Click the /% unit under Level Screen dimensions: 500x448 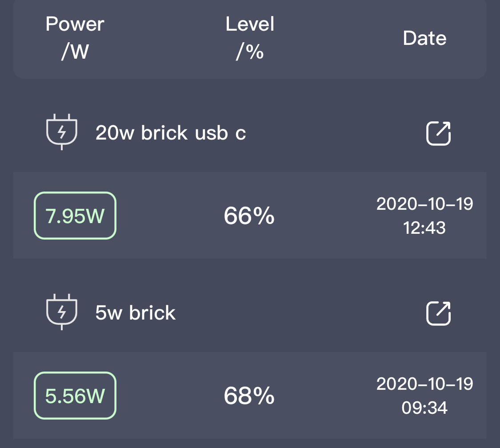coord(250,52)
